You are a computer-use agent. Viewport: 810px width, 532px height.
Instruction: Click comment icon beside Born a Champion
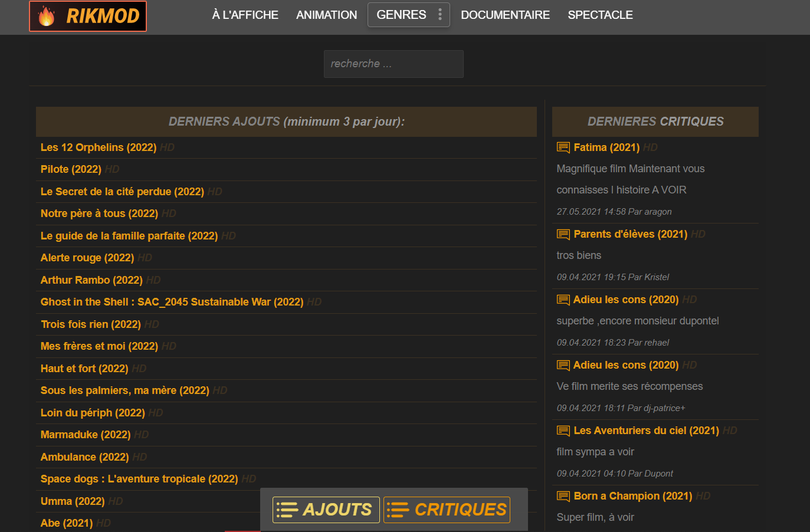pyautogui.click(x=563, y=496)
